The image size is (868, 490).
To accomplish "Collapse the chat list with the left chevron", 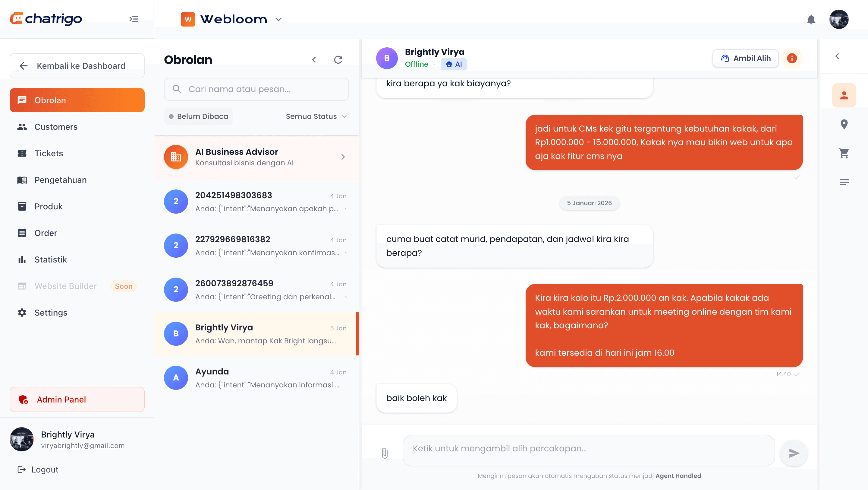I will 314,59.
